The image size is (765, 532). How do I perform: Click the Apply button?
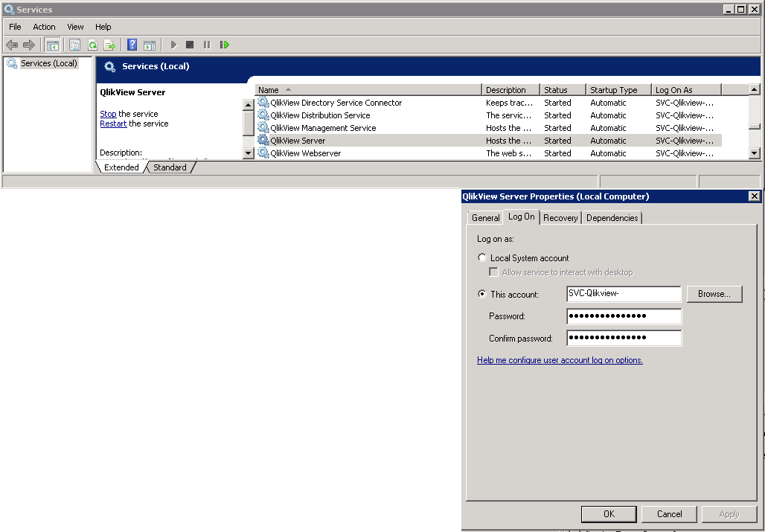point(729,514)
